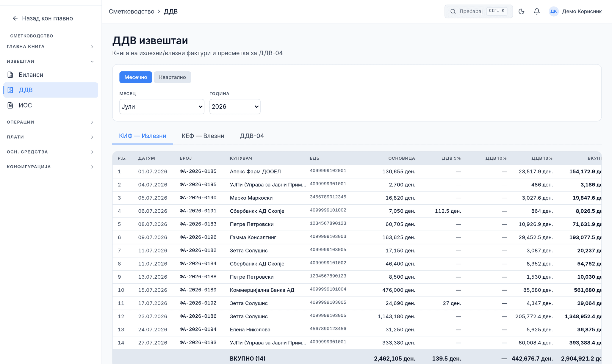Switch to КИФ — Излезни tab
The width and height of the screenshot is (612, 364).
143,136
